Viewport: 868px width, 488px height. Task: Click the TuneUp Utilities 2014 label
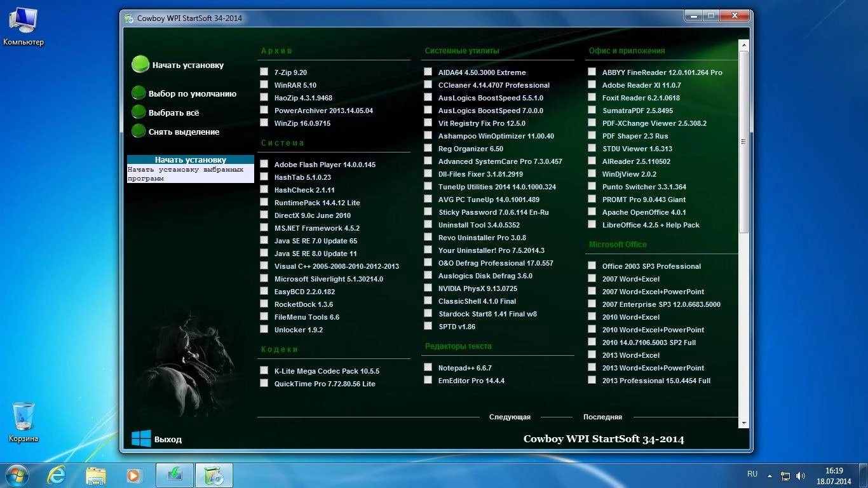click(x=497, y=187)
